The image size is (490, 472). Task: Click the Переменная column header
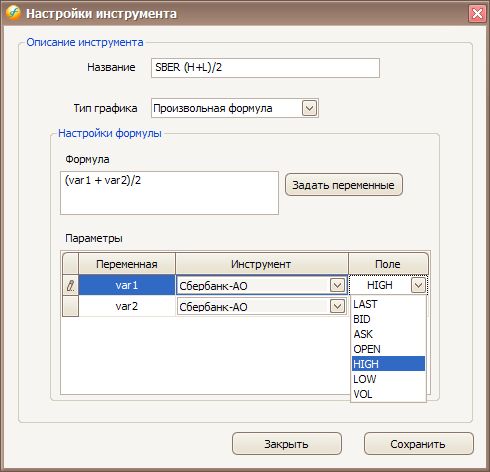(127, 264)
